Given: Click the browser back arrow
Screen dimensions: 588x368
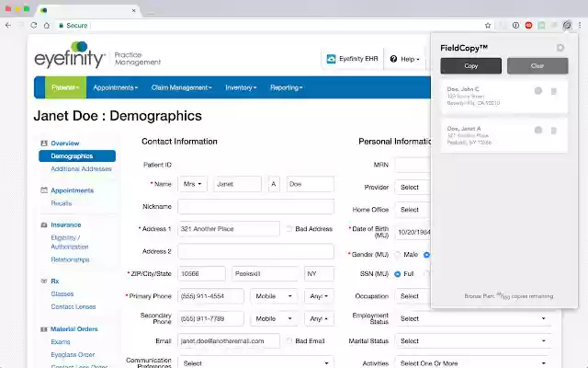Looking at the screenshot, I should click(8, 25).
